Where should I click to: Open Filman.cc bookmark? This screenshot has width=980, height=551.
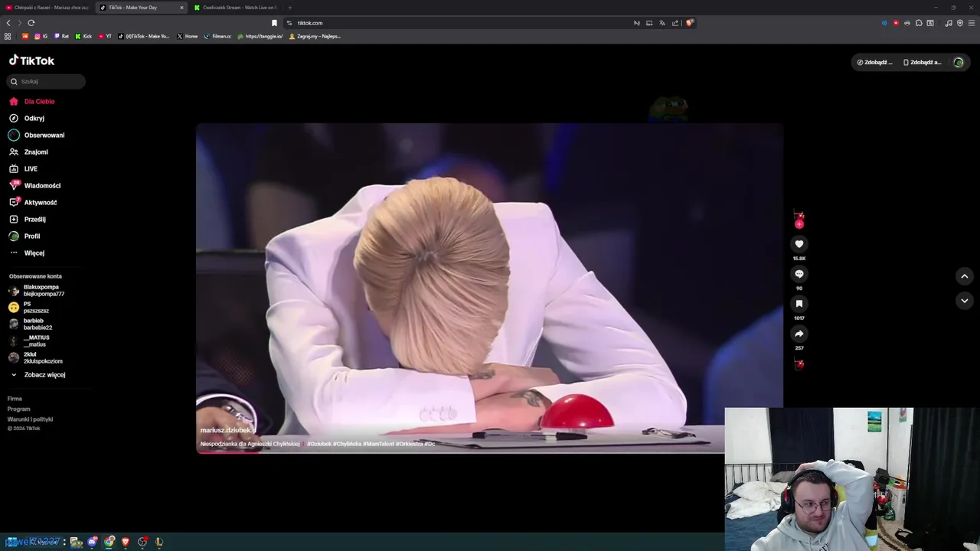coord(217,36)
